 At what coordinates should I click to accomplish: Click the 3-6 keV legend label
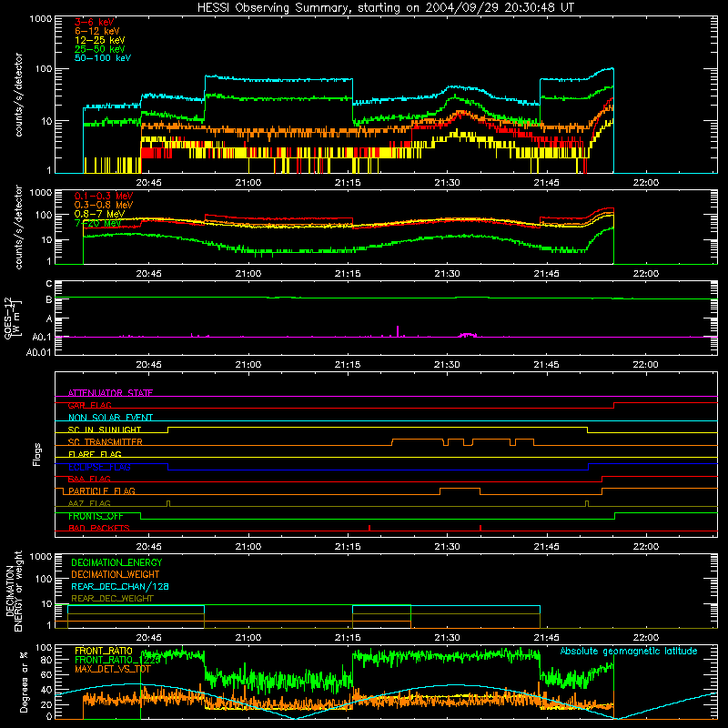[x=94, y=22]
